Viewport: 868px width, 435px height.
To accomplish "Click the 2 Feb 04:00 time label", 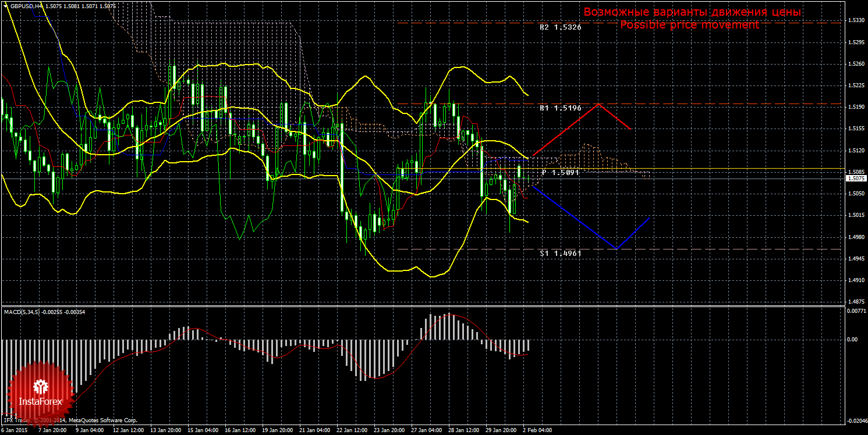I will click(x=537, y=431).
